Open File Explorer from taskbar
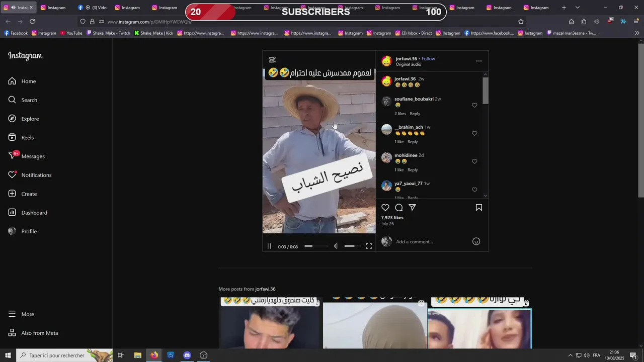The height and width of the screenshot is (362, 644). (137, 355)
